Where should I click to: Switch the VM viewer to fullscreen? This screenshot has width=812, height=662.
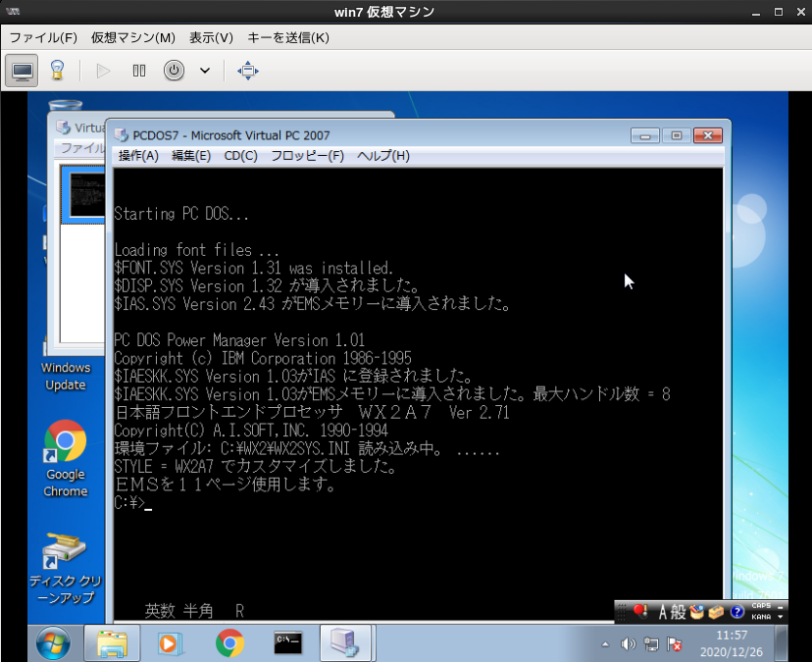point(248,71)
